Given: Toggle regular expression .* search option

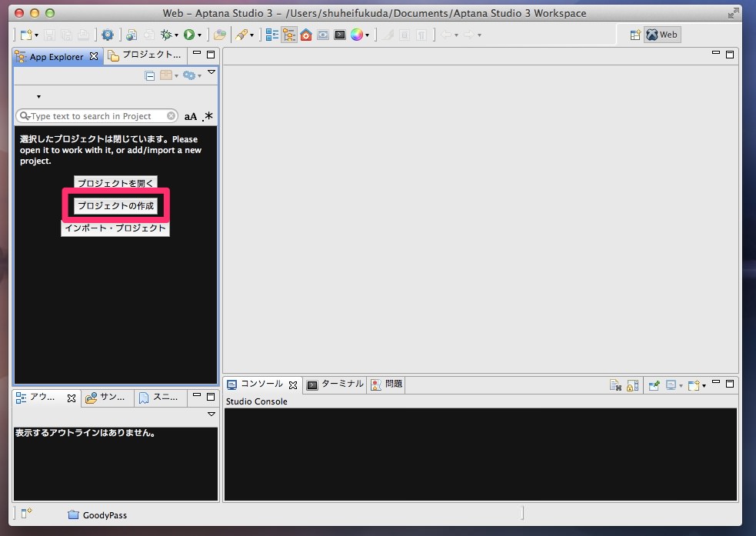Looking at the screenshot, I should click(208, 116).
